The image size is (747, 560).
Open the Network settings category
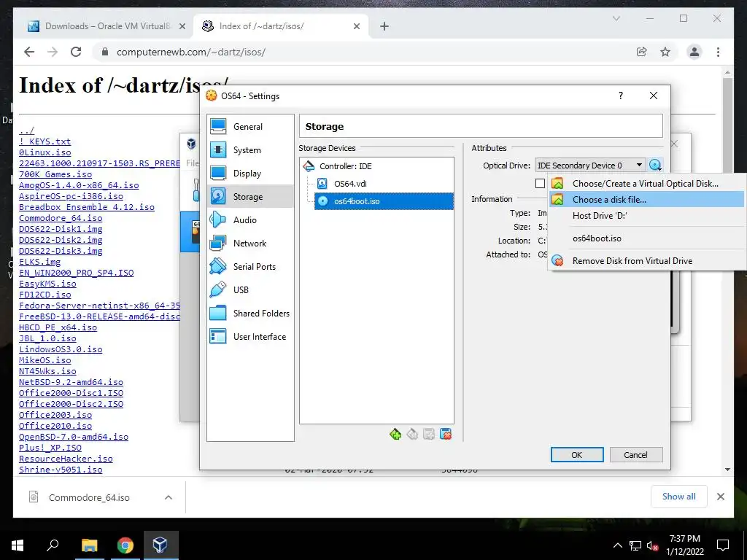(250, 244)
